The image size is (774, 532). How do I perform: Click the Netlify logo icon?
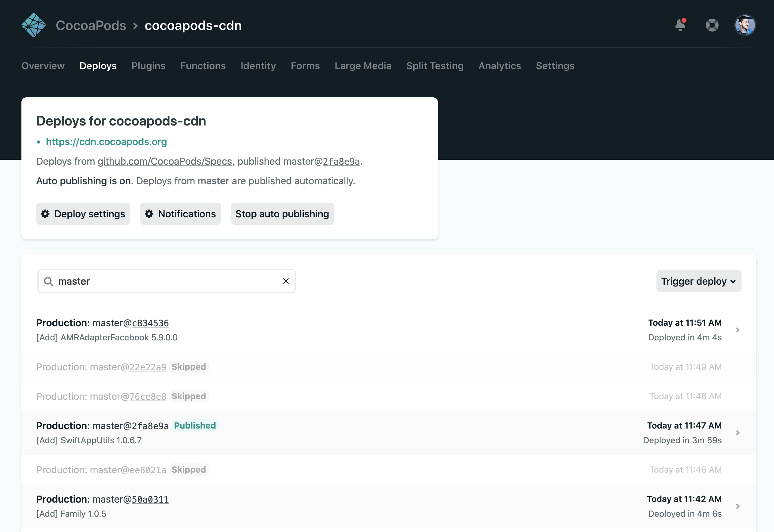[33, 25]
